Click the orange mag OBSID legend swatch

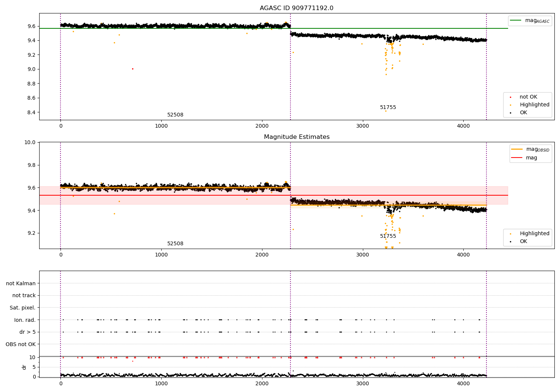tap(517, 149)
